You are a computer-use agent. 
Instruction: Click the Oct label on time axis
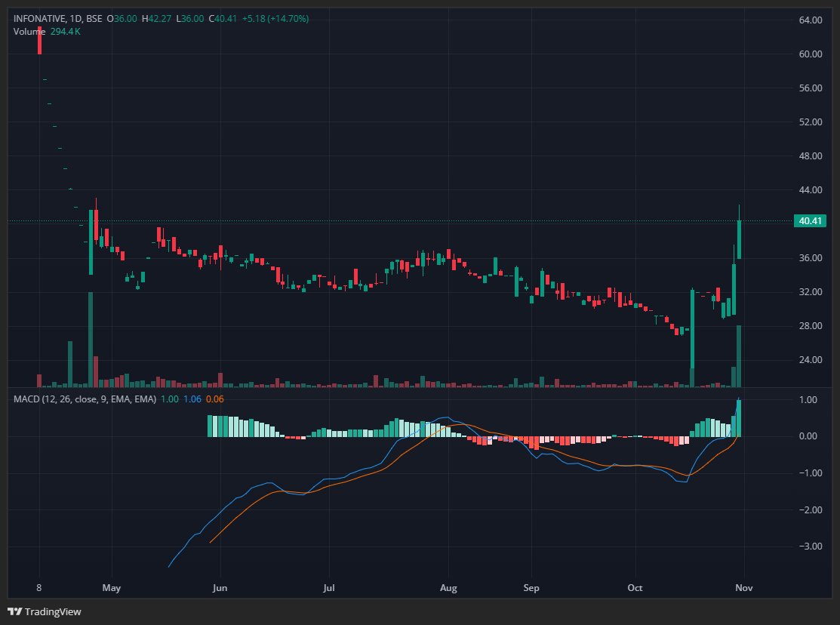(635, 588)
